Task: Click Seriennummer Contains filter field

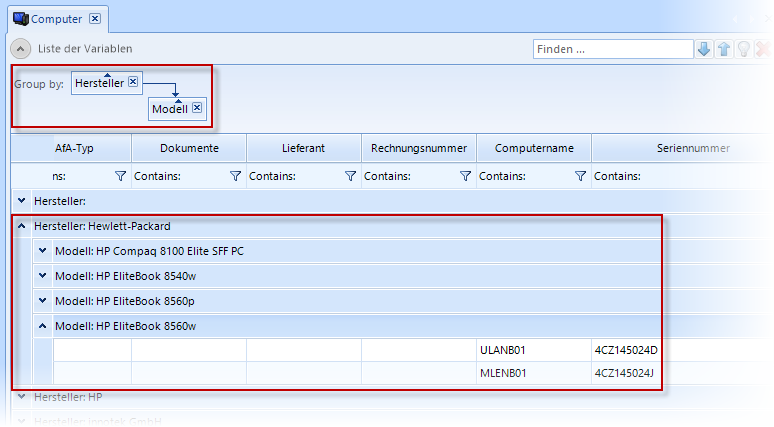Action: (681, 176)
